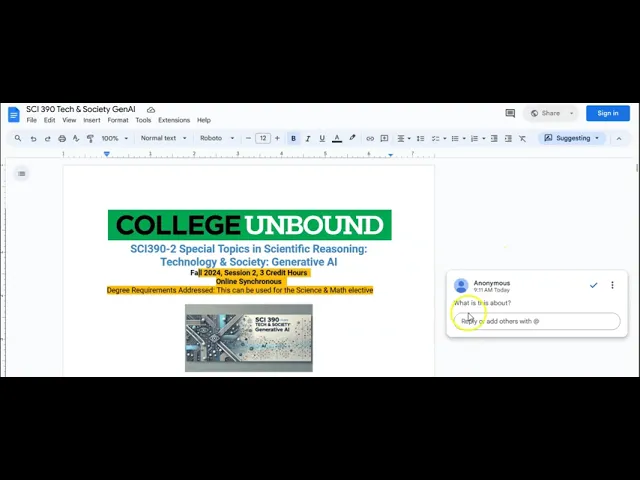
Task: Click the Sign in button
Action: [x=608, y=113]
